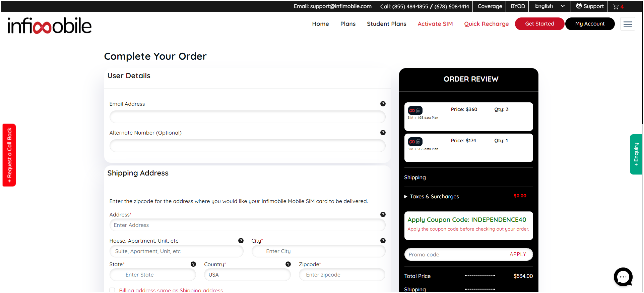
Task: Expand Taxes & Surcharges details
Action: coord(432,196)
